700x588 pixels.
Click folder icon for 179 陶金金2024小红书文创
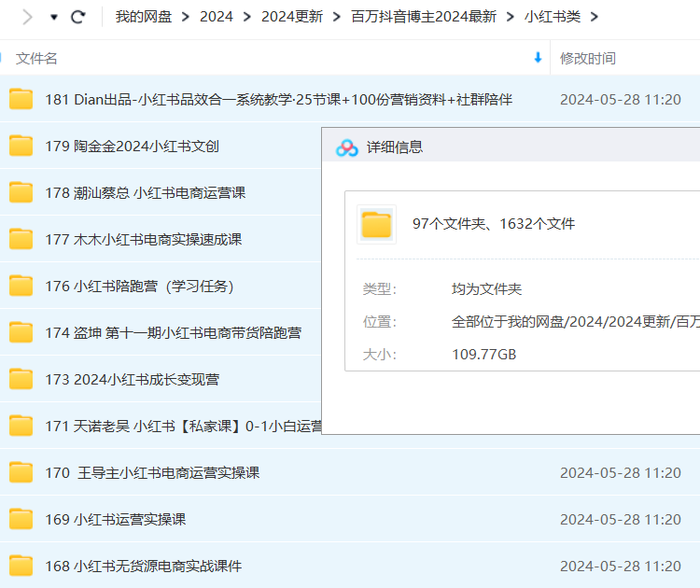point(21,146)
